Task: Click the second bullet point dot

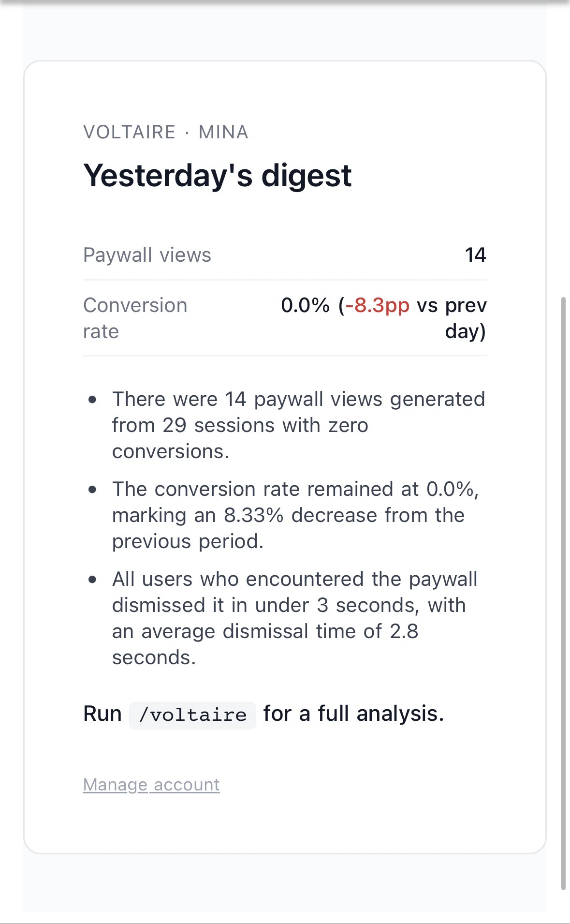Action: tap(92, 490)
